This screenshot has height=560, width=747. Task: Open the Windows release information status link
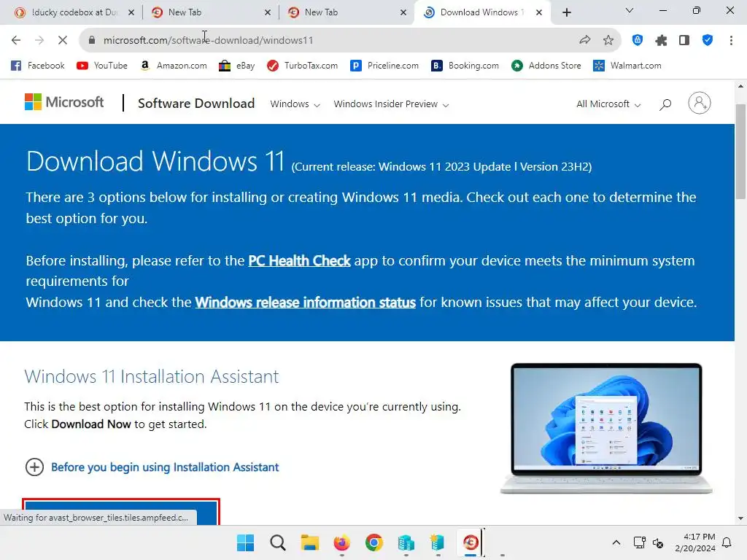tap(306, 303)
